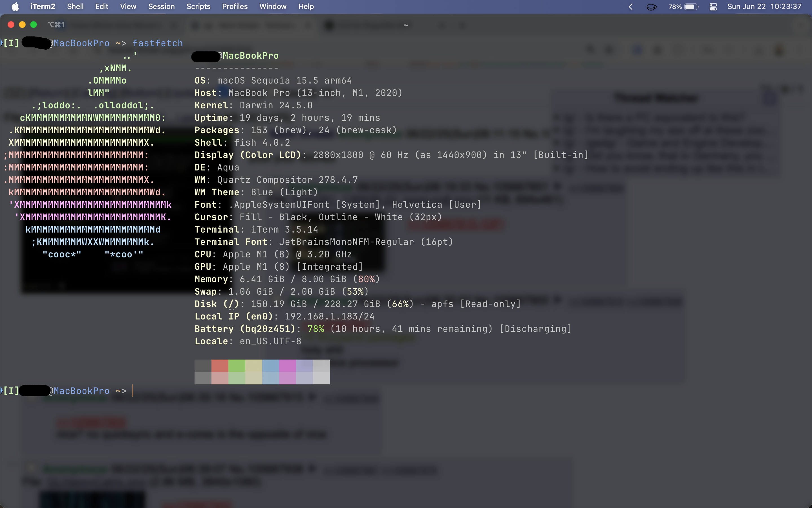Click the 'Terminal: iTerm 3.5.14' line
The height and width of the screenshot is (508, 812).
(x=256, y=230)
